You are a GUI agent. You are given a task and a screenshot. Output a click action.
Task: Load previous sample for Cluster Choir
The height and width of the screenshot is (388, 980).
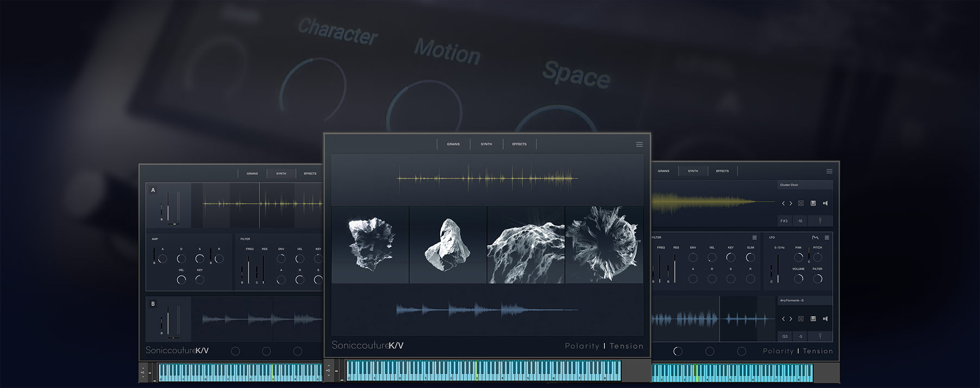(783, 203)
